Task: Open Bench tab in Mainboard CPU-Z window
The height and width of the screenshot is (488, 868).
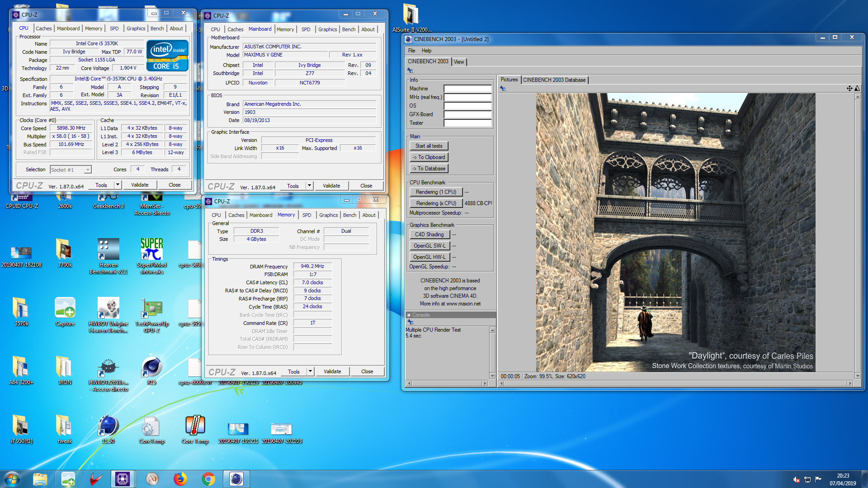Action: pos(349,29)
